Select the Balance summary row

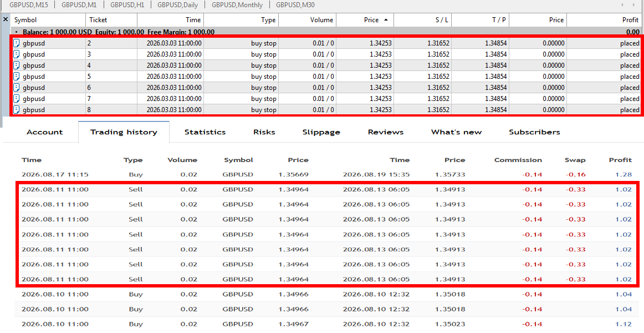pyautogui.click(x=326, y=32)
